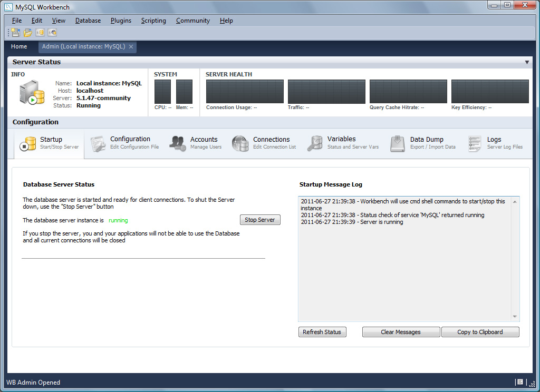Click the Traffic health graph
540x392 pixels.
click(326, 92)
